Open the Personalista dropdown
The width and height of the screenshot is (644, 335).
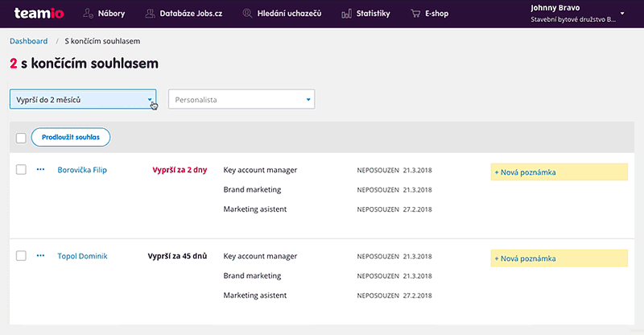pyautogui.click(x=242, y=99)
